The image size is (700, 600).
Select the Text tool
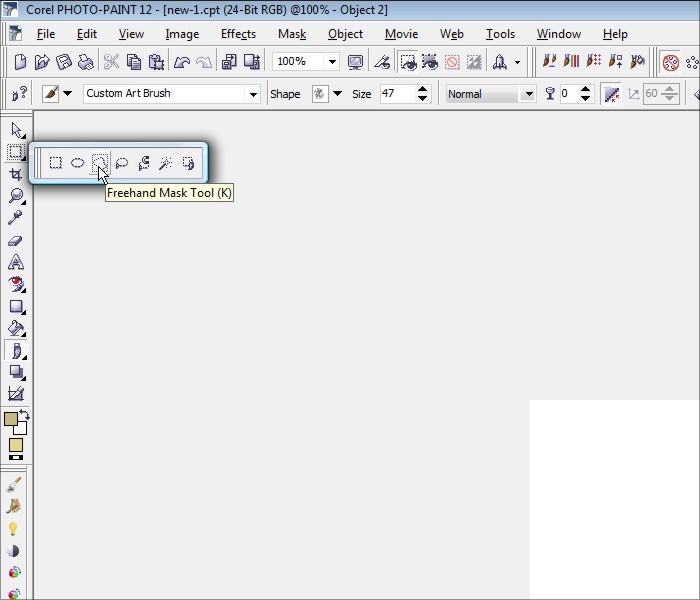point(16,262)
